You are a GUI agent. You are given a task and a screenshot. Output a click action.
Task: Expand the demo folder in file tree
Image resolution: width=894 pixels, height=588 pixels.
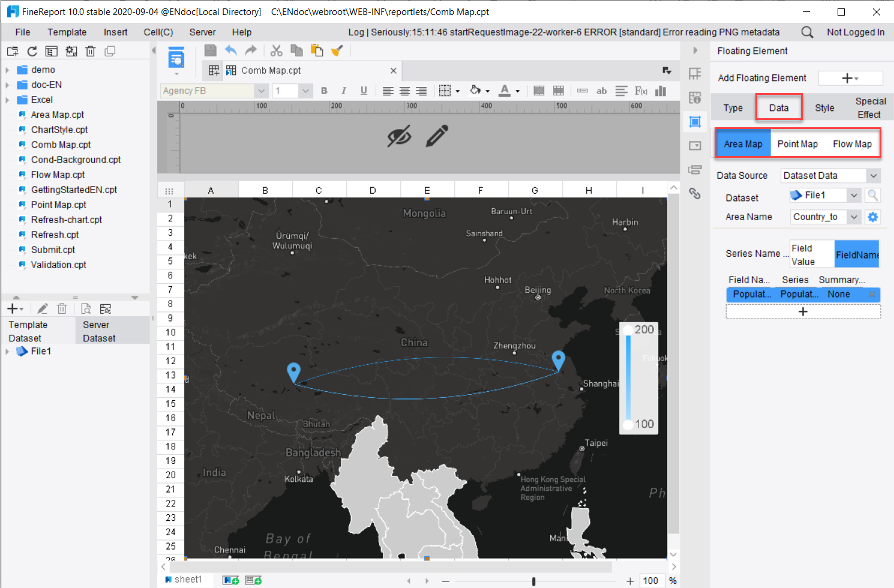[8, 70]
